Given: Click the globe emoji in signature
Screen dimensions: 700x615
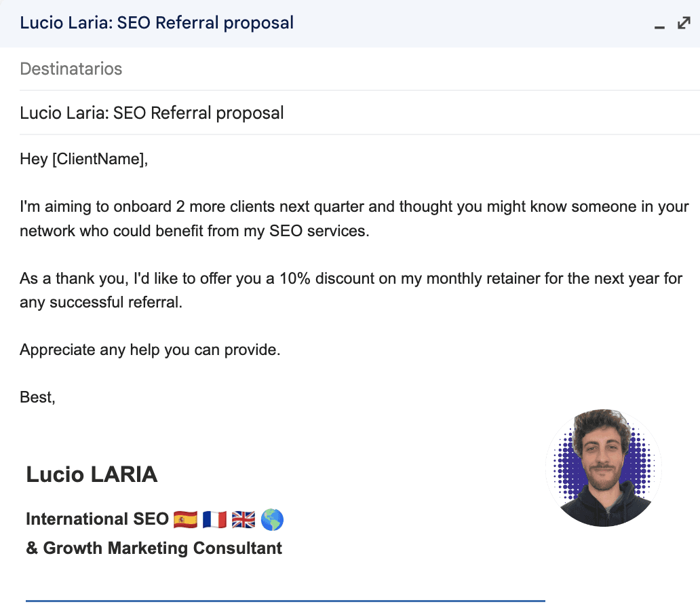Looking at the screenshot, I should (272, 520).
